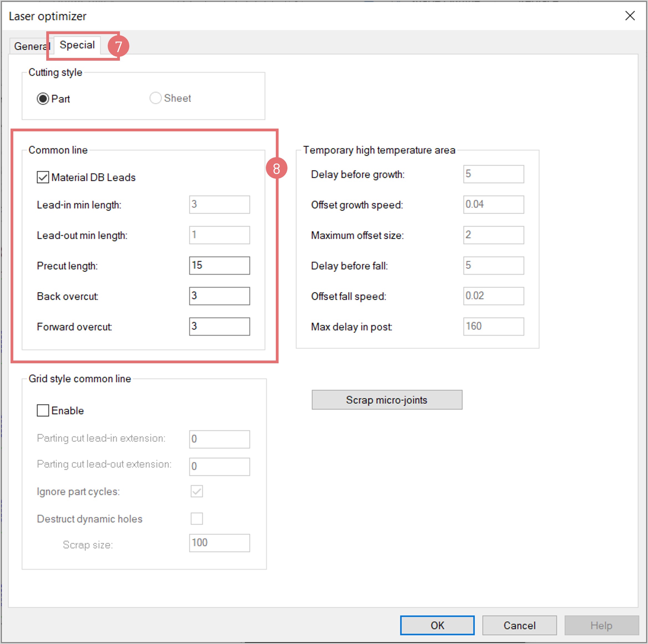The image size is (648, 644).
Task: Open the Scrap micro-joints button
Action: click(x=387, y=400)
